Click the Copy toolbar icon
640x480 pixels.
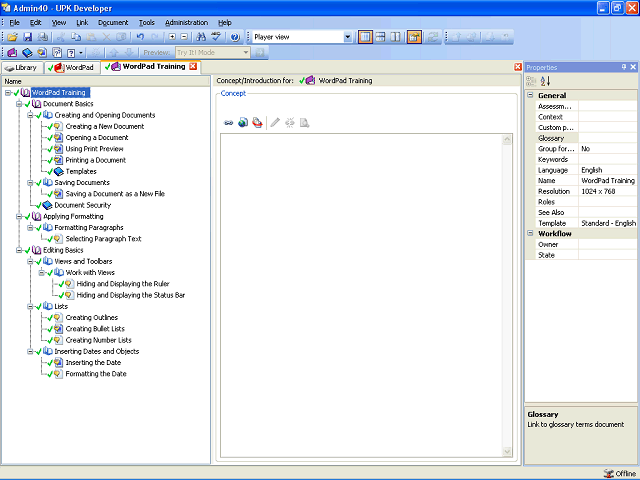point(76,37)
